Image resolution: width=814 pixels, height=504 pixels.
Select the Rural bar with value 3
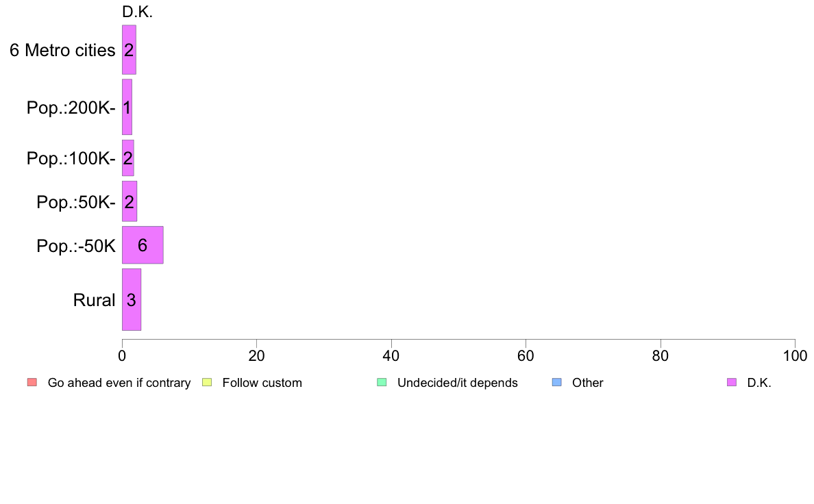click(x=132, y=299)
